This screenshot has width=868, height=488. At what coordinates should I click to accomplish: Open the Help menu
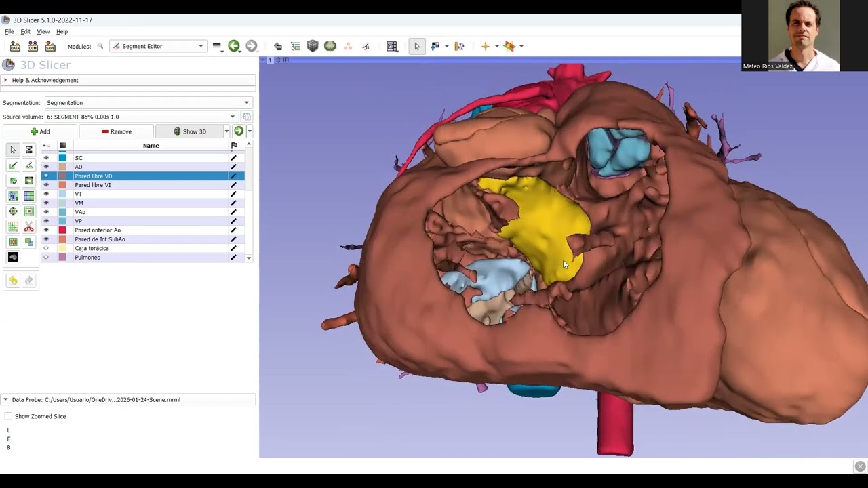pos(62,31)
